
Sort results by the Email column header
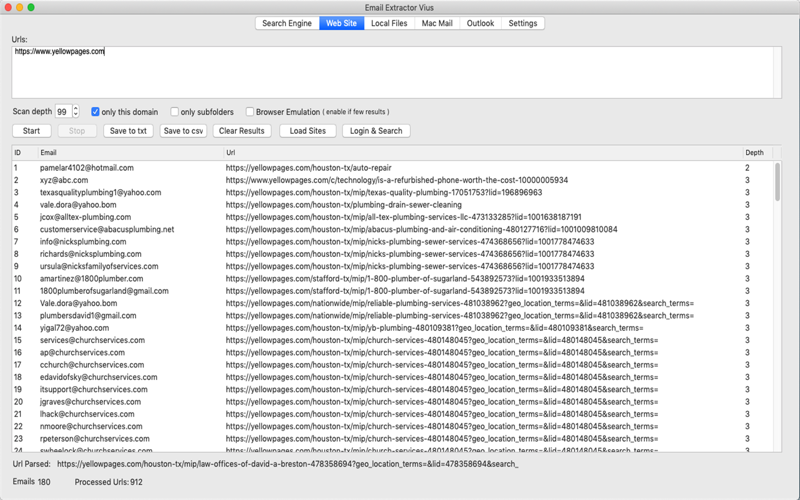[x=131, y=153]
